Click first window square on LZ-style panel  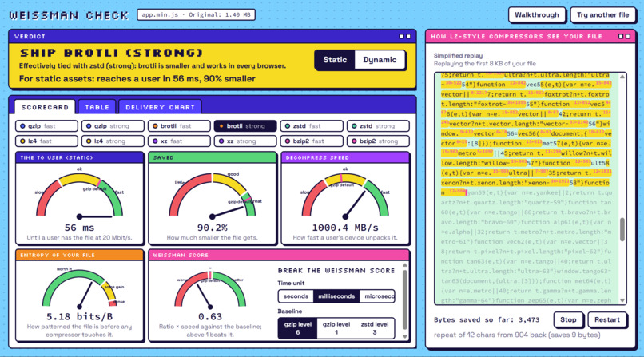coord(621,36)
